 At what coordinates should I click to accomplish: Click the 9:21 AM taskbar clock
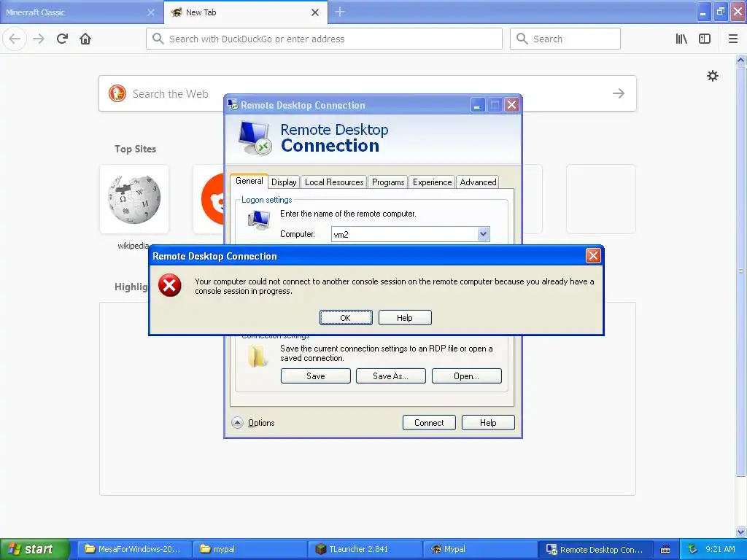tap(720, 549)
